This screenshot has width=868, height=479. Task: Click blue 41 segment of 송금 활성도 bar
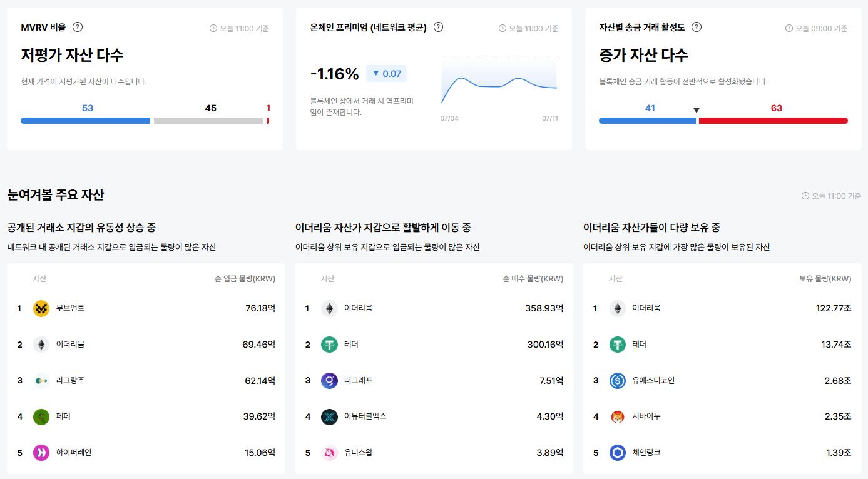647,121
